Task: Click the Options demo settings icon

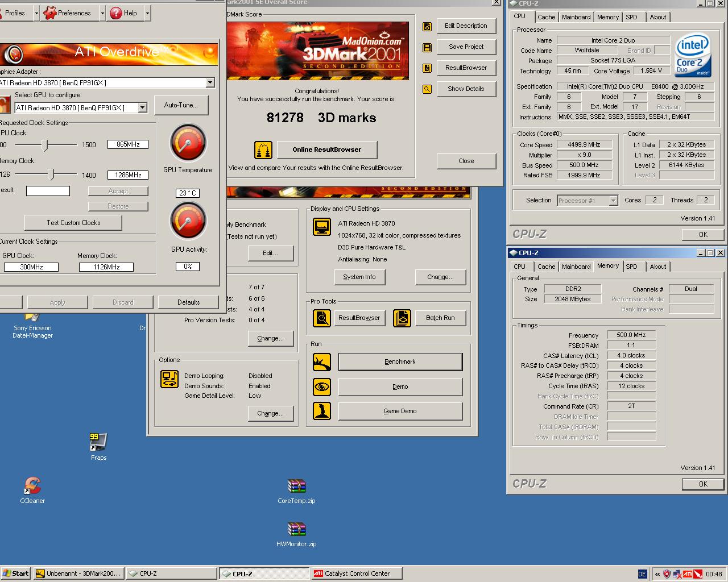Action: (x=169, y=379)
